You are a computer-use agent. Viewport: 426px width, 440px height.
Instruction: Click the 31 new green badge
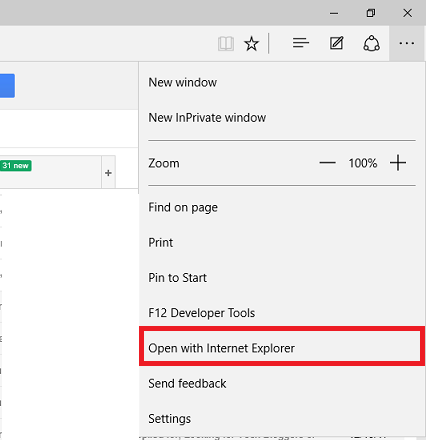point(16,166)
